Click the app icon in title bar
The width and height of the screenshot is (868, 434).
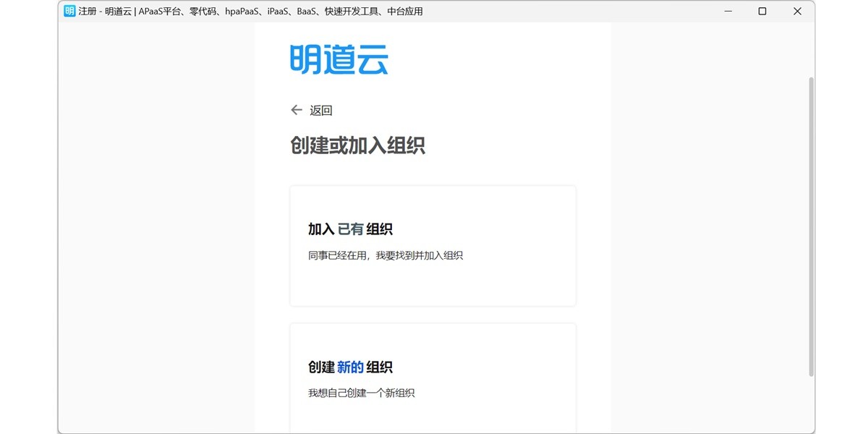[x=69, y=12]
